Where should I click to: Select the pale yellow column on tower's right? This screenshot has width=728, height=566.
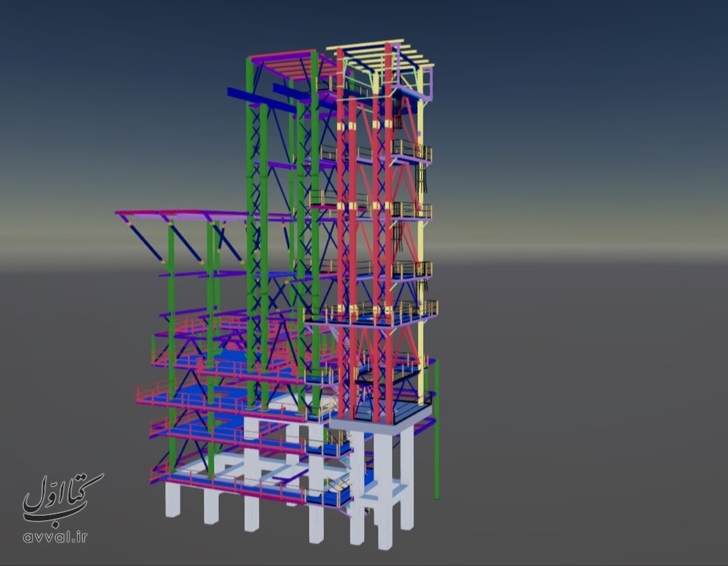(x=421, y=240)
